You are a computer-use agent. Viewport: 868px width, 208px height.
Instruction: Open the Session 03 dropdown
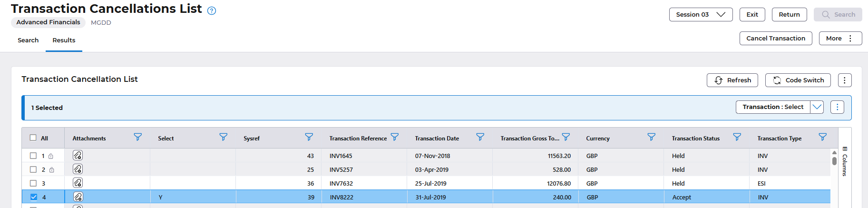(701, 15)
